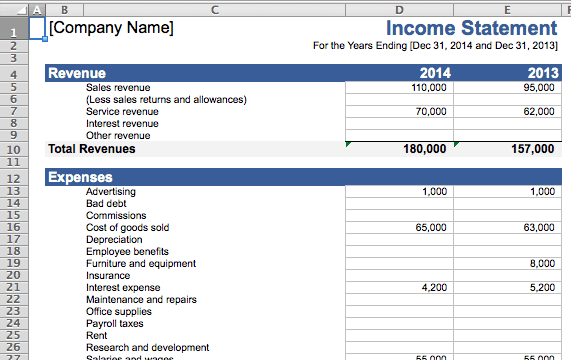Select the Research and development label
Image resolution: width=571 pixels, height=360 pixels.
point(147,348)
